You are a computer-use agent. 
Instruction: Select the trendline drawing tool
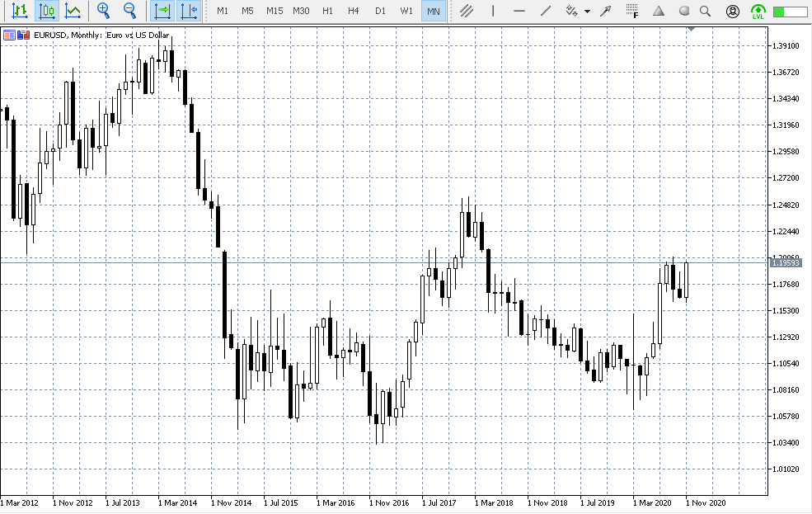(x=546, y=11)
